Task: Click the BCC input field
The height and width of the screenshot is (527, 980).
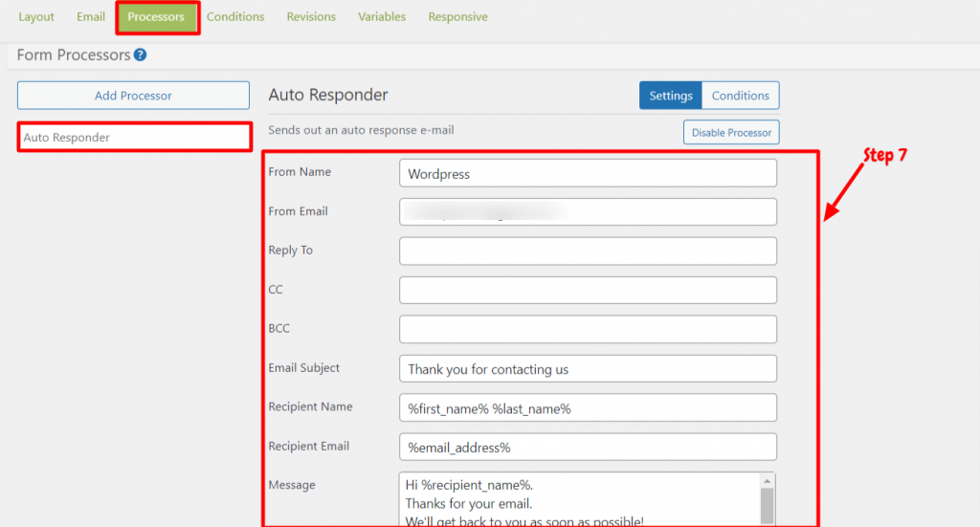Action: 589,329
